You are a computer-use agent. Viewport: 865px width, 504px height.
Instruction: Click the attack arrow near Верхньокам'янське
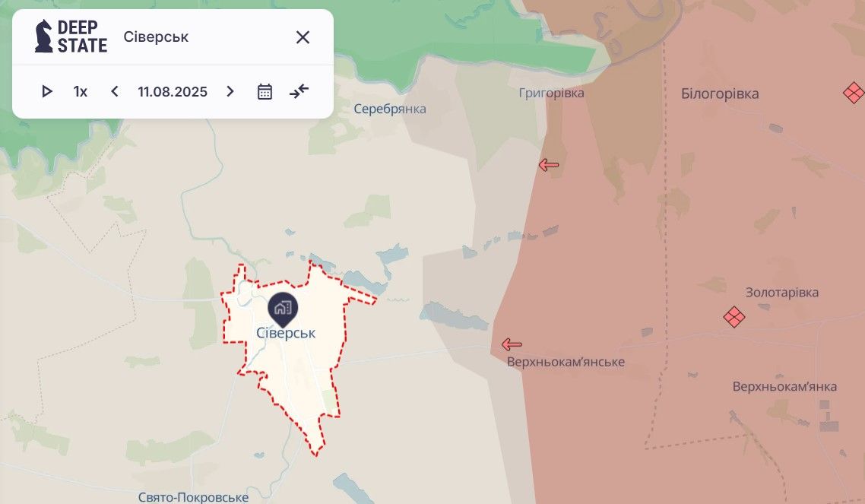[512, 344]
